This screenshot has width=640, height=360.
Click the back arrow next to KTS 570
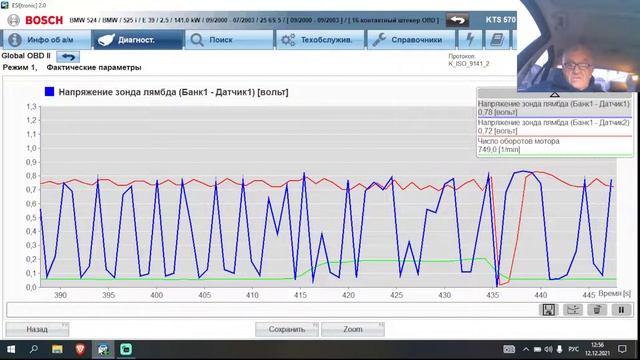[458, 20]
